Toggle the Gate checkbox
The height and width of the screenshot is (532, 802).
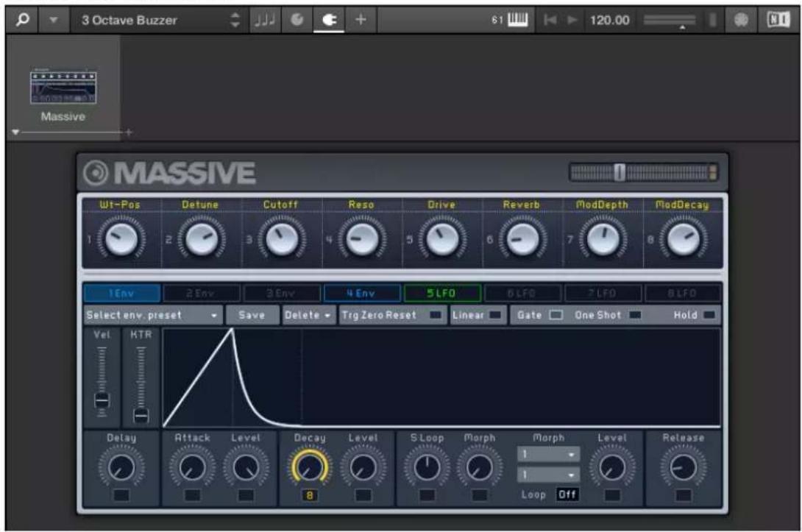556,315
